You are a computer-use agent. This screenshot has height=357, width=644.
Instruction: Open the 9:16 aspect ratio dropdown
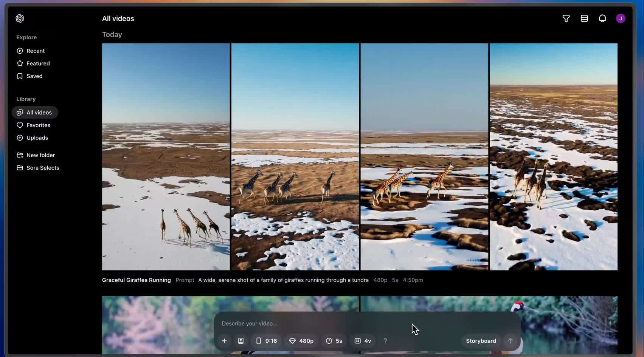[266, 341]
